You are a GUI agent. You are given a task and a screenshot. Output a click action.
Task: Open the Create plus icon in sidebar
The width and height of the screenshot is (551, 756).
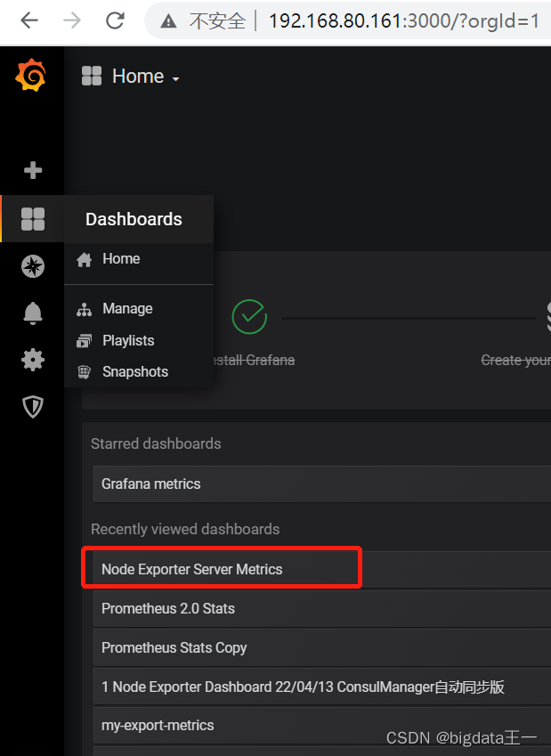point(33,170)
